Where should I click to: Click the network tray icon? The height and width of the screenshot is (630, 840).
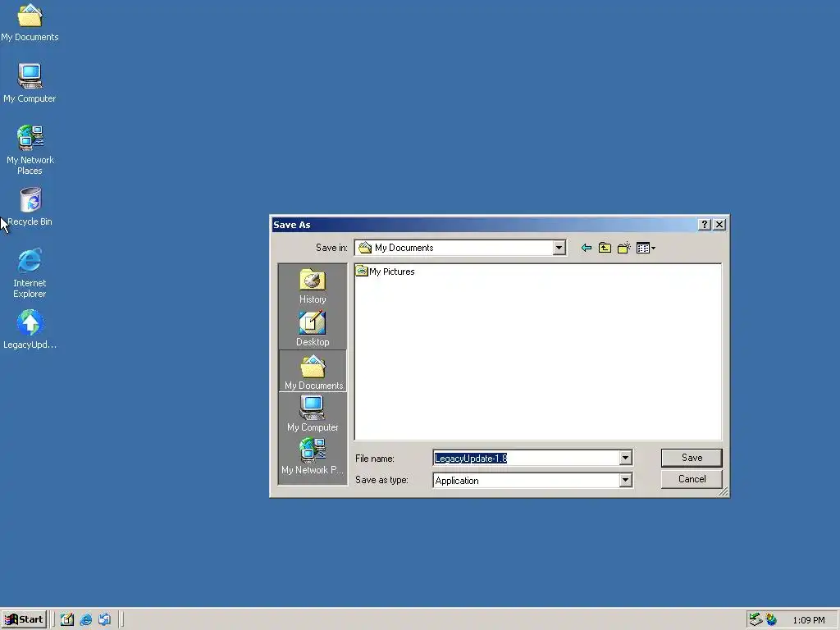[756, 619]
